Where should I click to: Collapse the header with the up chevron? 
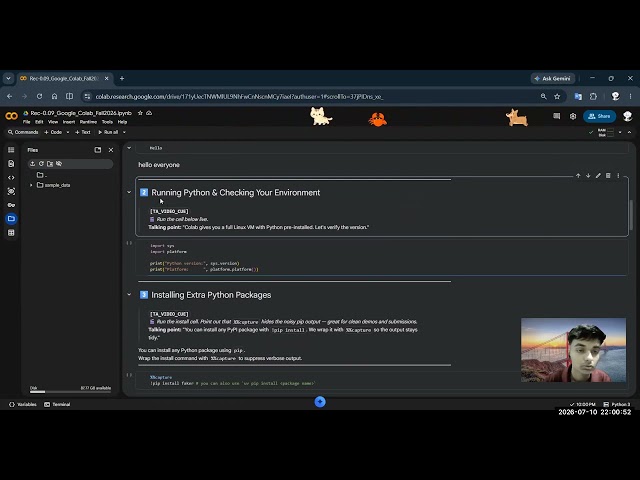click(629, 132)
